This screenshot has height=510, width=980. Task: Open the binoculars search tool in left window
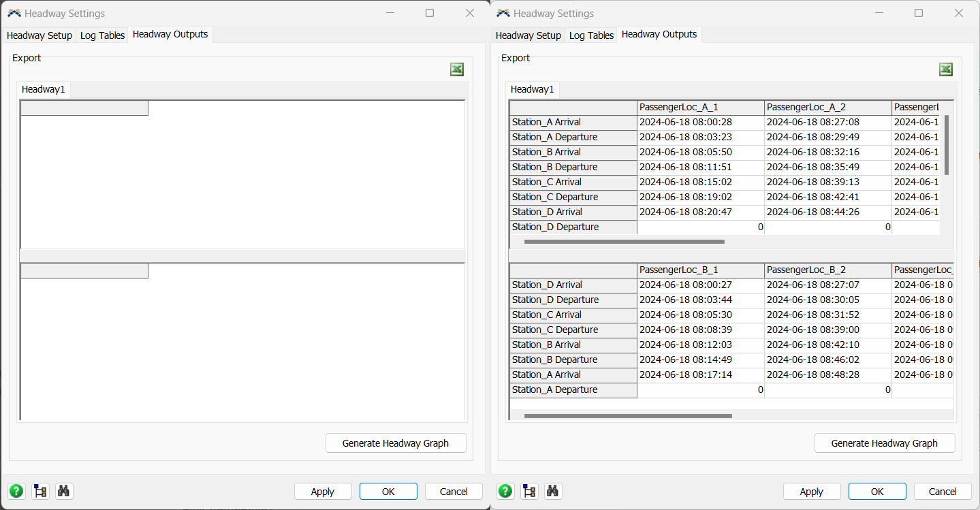click(63, 491)
